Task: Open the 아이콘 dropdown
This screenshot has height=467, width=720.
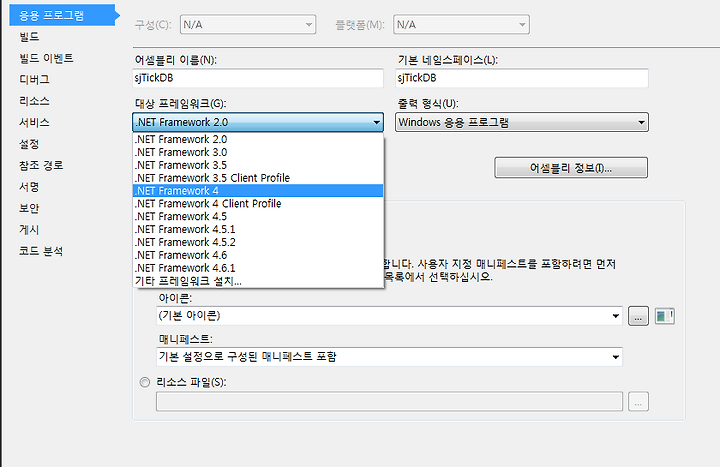Action: point(389,316)
